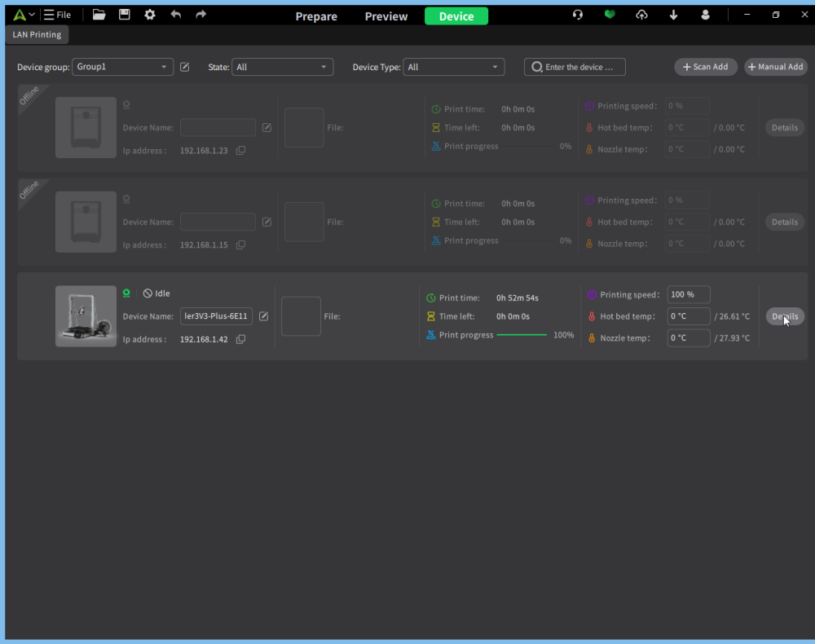Click the cloud upload icon
This screenshot has height=644, width=815.
642,15
